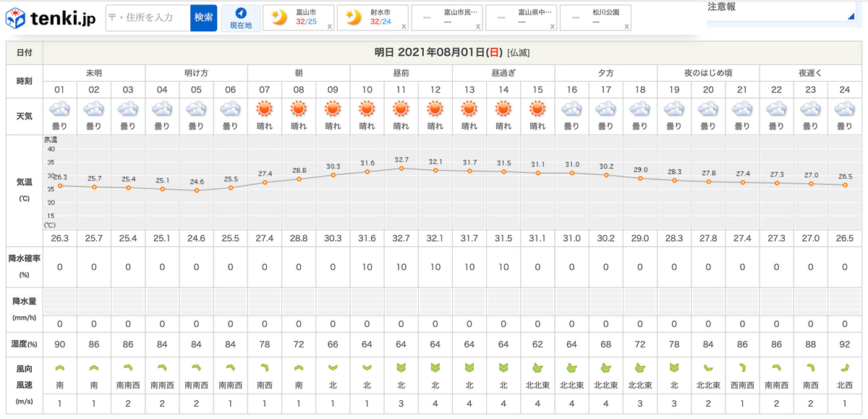Click the 夕方 time period header
This screenshot has width=868, height=419.
(x=605, y=73)
